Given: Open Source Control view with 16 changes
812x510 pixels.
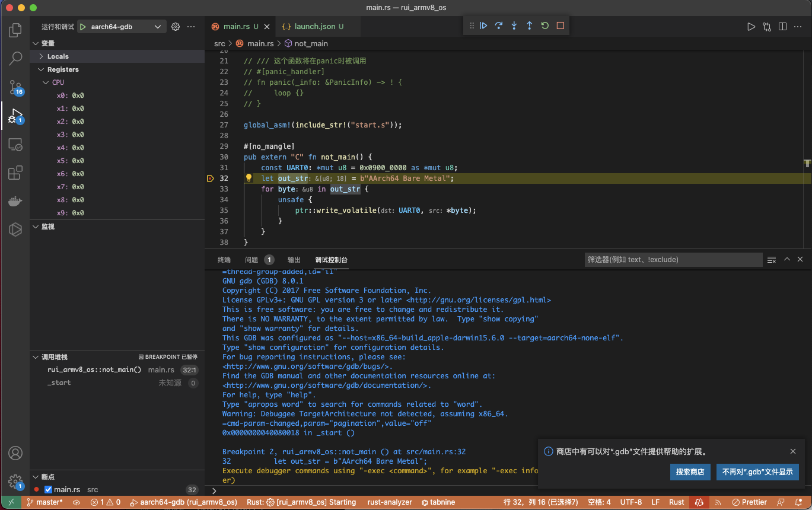Looking at the screenshot, I should [x=15, y=87].
